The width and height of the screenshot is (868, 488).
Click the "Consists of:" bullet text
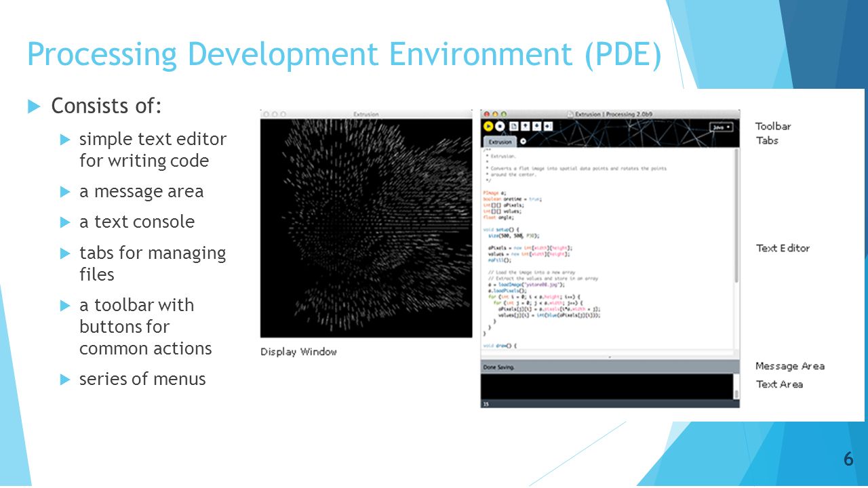tap(106, 106)
